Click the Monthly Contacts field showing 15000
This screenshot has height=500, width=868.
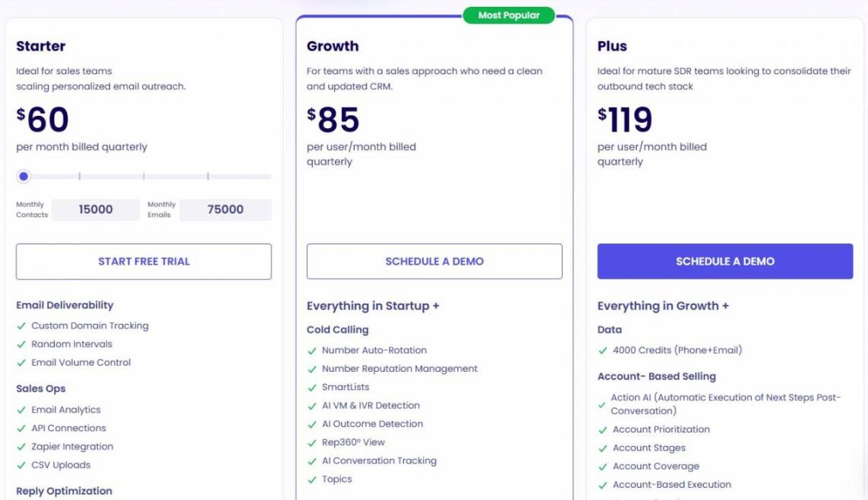click(x=95, y=209)
